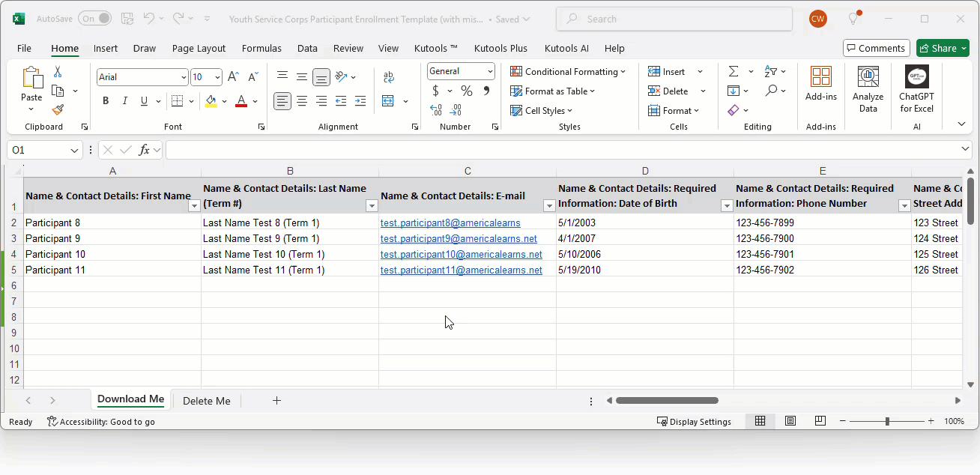Open test.participant9@americalearns.net email link

[x=459, y=238]
